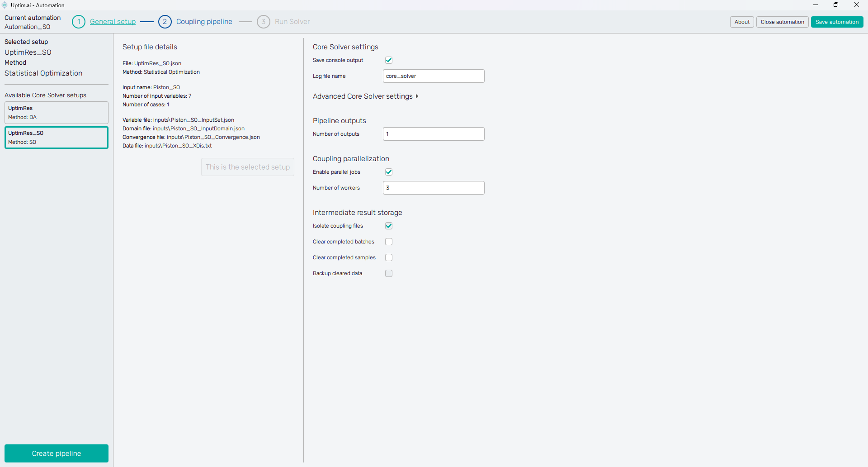Click 'Automation_SO' current automation name
The height and width of the screenshot is (467, 868).
[28, 27]
